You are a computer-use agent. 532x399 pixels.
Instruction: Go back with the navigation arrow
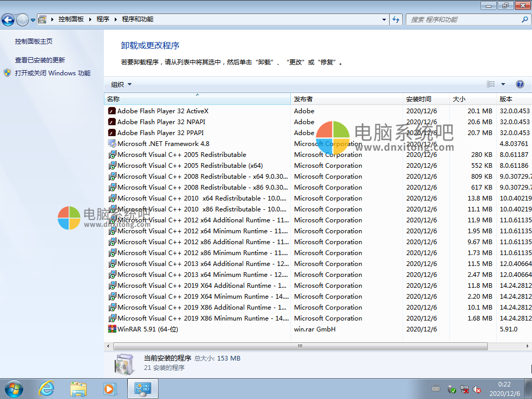[x=9, y=19]
